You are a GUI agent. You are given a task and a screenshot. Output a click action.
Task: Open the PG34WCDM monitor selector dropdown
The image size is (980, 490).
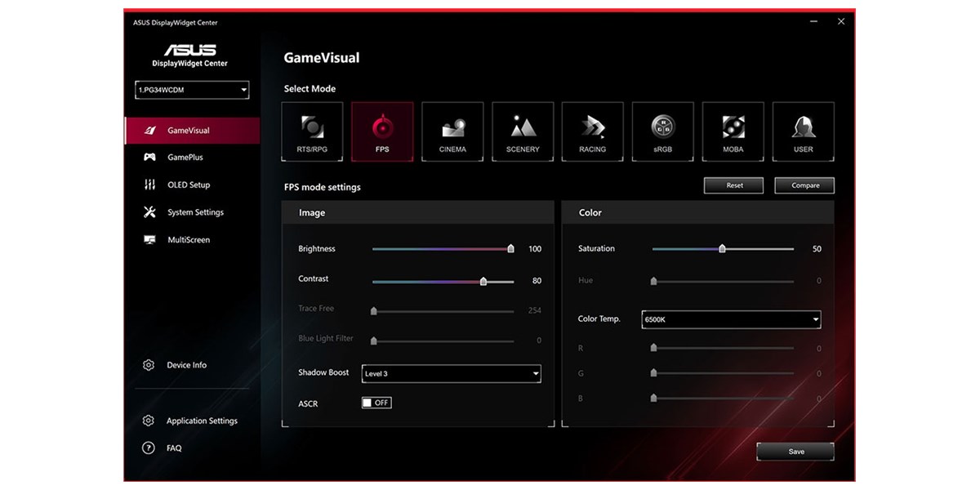pyautogui.click(x=192, y=90)
